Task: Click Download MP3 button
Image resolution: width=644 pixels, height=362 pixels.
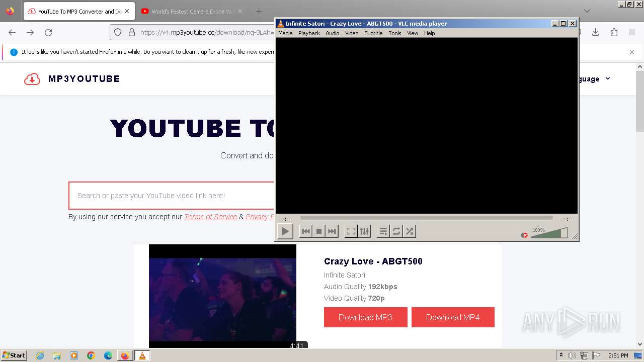Action: (x=365, y=317)
